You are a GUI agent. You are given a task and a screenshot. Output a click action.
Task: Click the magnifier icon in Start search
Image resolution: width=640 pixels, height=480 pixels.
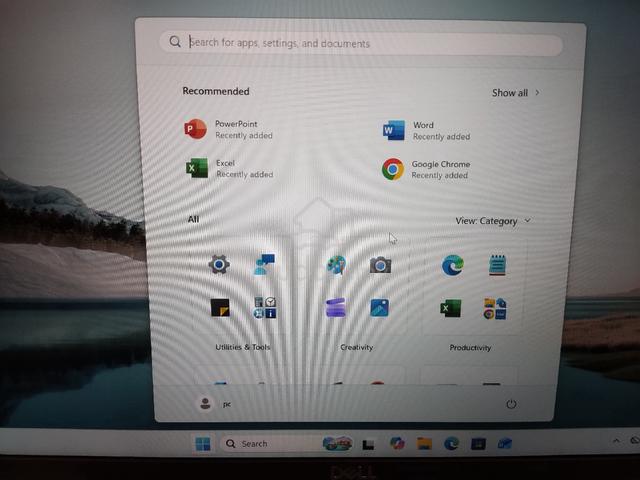[x=175, y=42]
